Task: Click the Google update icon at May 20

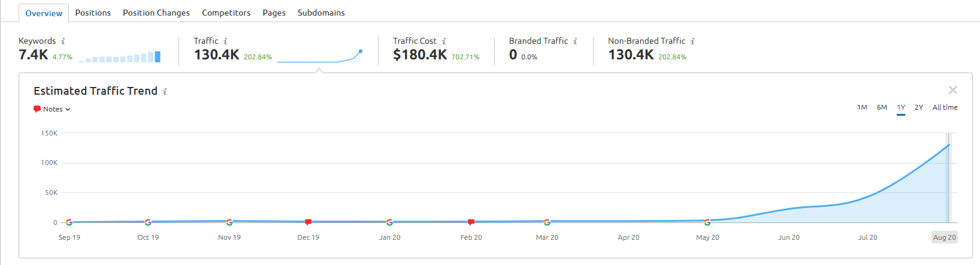Action: click(707, 222)
